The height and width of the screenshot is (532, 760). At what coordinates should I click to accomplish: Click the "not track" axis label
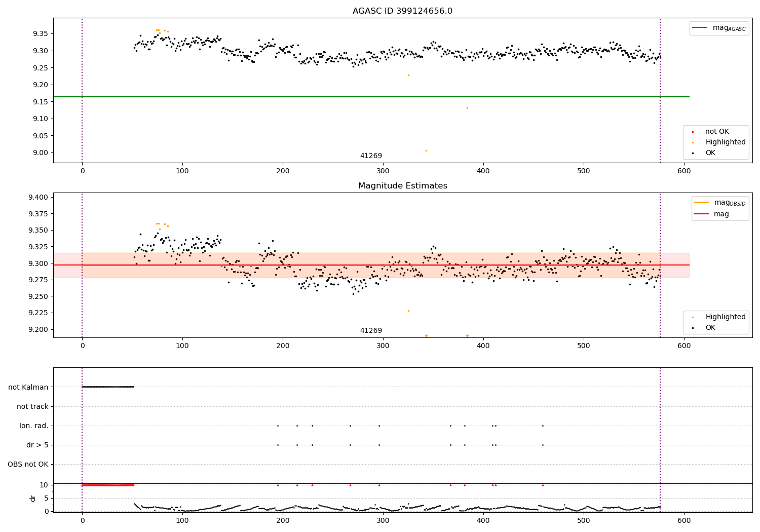click(x=32, y=406)
